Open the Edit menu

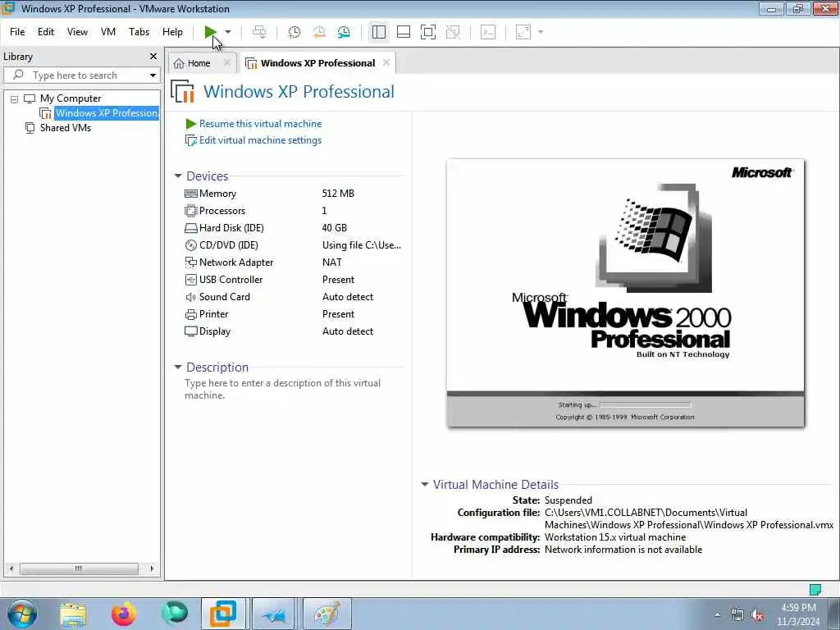pos(46,32)
